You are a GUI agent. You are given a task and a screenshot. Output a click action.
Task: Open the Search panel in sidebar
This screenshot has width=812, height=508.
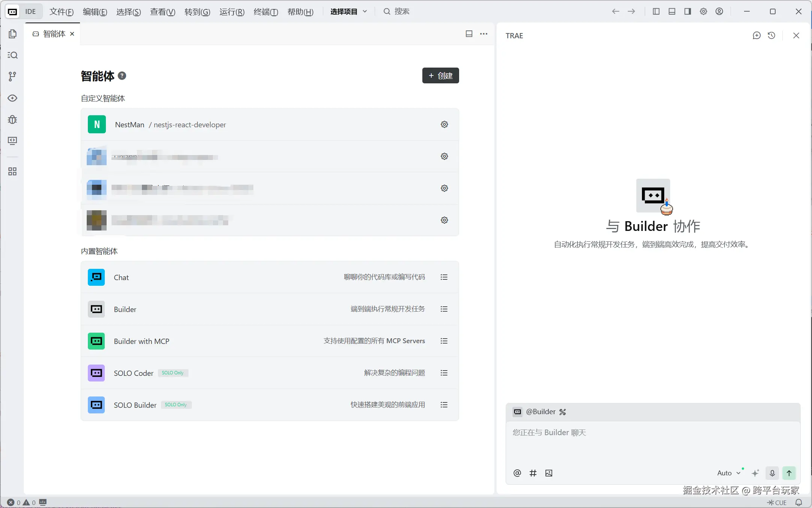click(x=12, y=55)
